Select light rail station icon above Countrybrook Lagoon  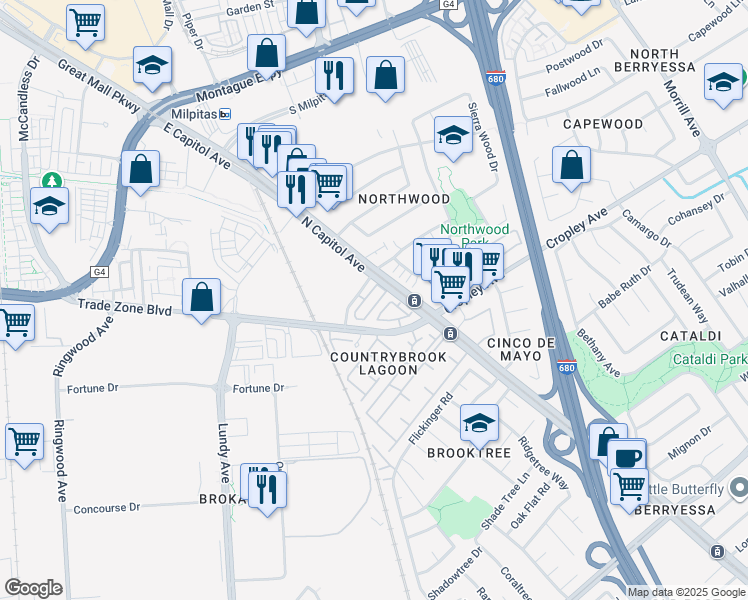coord(415,300)
